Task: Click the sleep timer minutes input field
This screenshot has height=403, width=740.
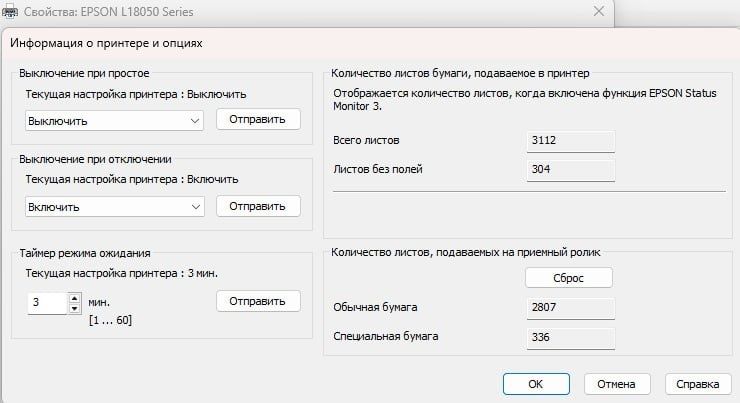Action: click(x=48, y=303)
